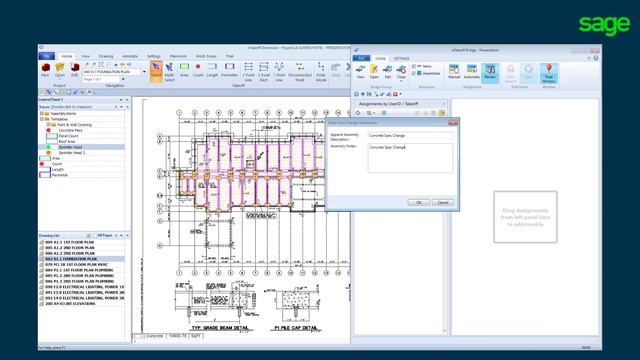Screen dimensions: 640x360
Task: Open drawing 200 A4-03 INT ELEVATIONS
Action: click(x=70, y=304)
